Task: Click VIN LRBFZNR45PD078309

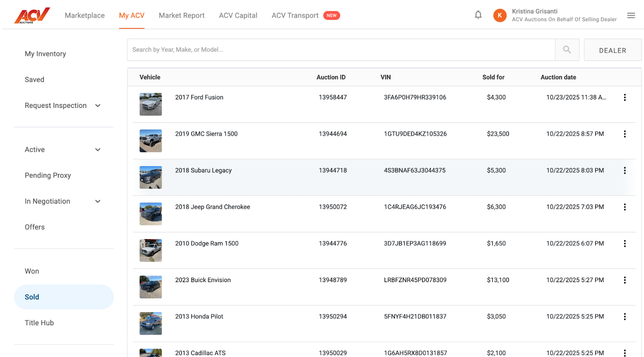Action: click(x=415, y=280)
